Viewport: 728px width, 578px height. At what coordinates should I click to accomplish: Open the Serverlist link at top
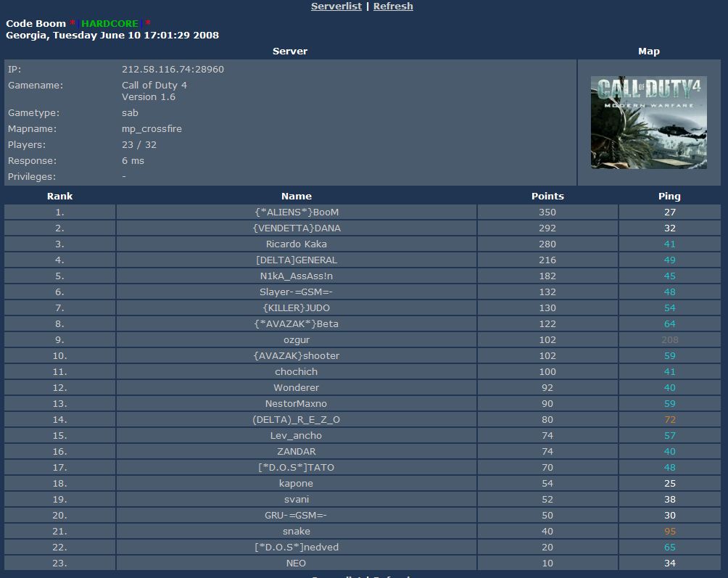(x=336, y=7)
